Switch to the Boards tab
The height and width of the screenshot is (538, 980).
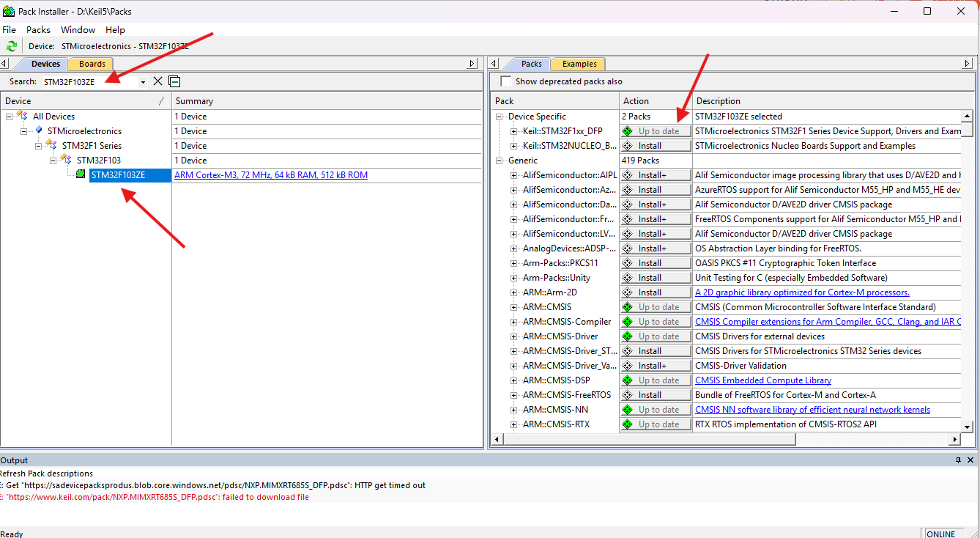pos(92,64)
